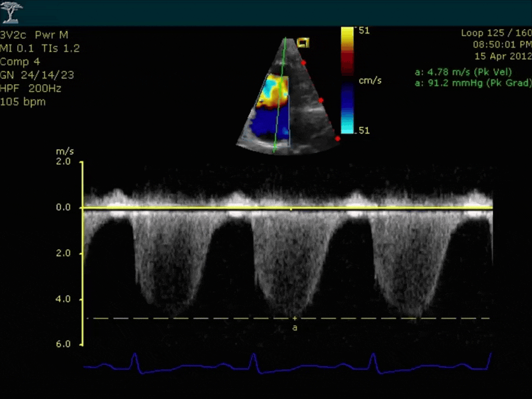Select the caliper cross marker at peak
Screen dimensions: 532x399
tap(295, 318)
